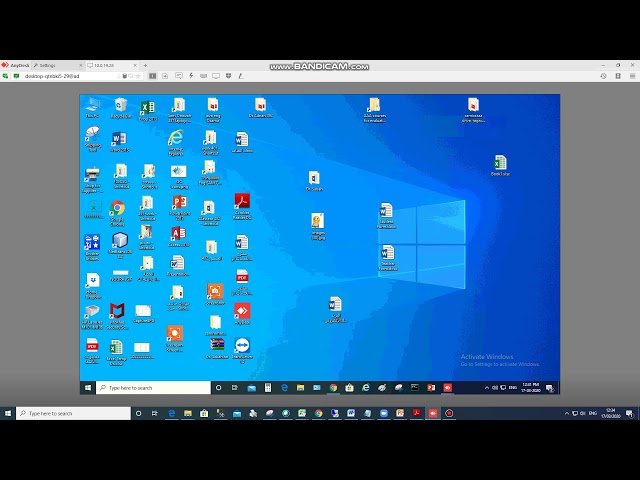Viewport: 640px width, 480px height.
Task: Open the lightning bolt Actions menu
Action: [191, 76]
